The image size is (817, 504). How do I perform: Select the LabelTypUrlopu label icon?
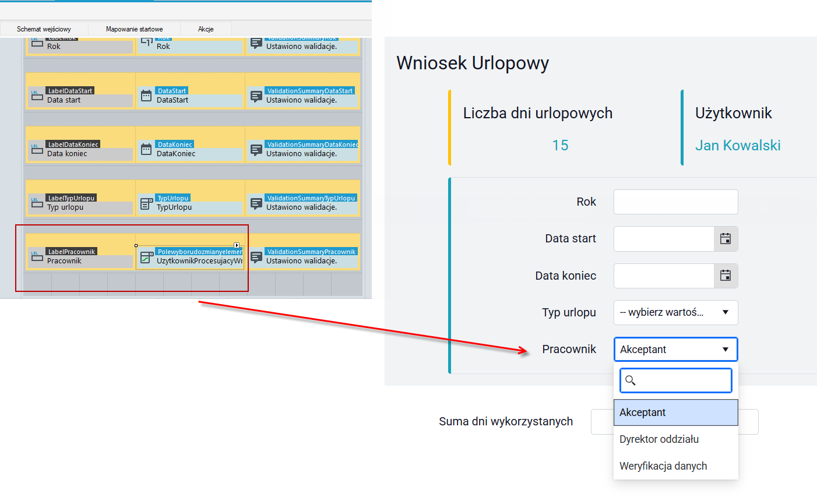pos(37,203)
